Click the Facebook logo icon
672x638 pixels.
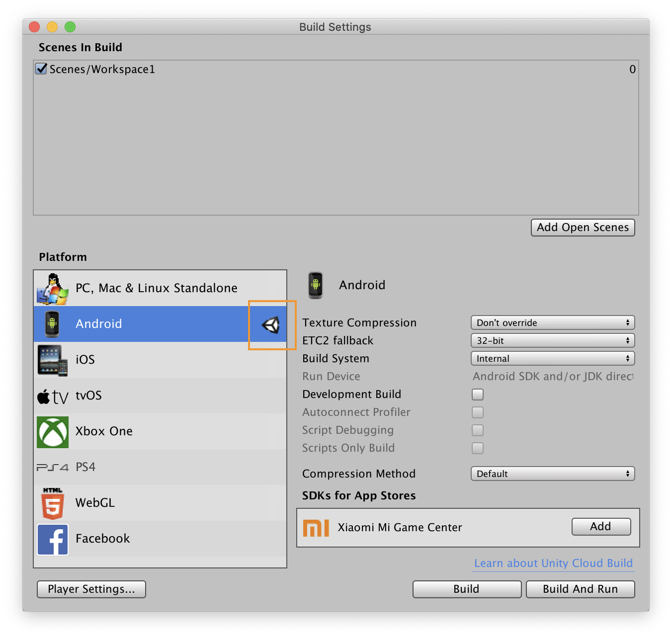tap(53, 539)
